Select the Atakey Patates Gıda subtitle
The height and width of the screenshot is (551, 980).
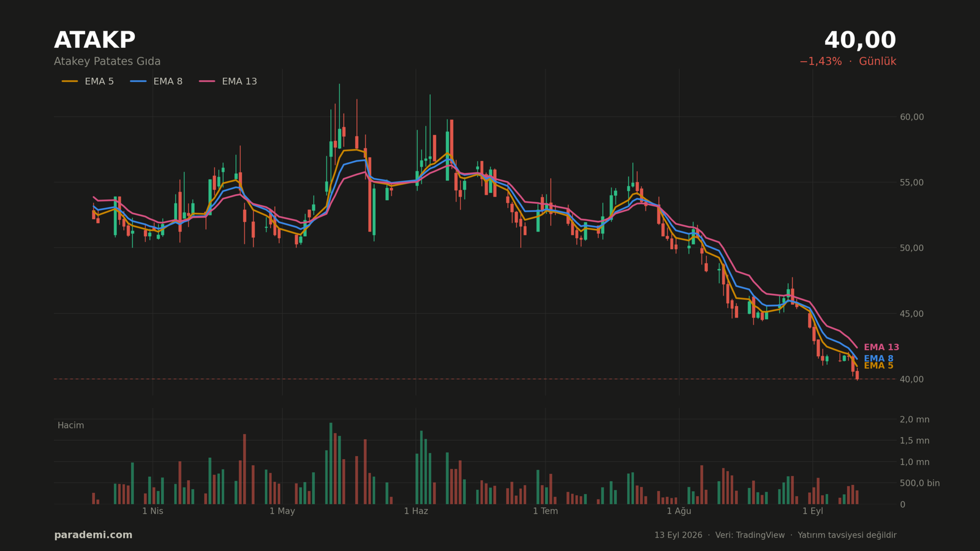[x=107, y=61]
